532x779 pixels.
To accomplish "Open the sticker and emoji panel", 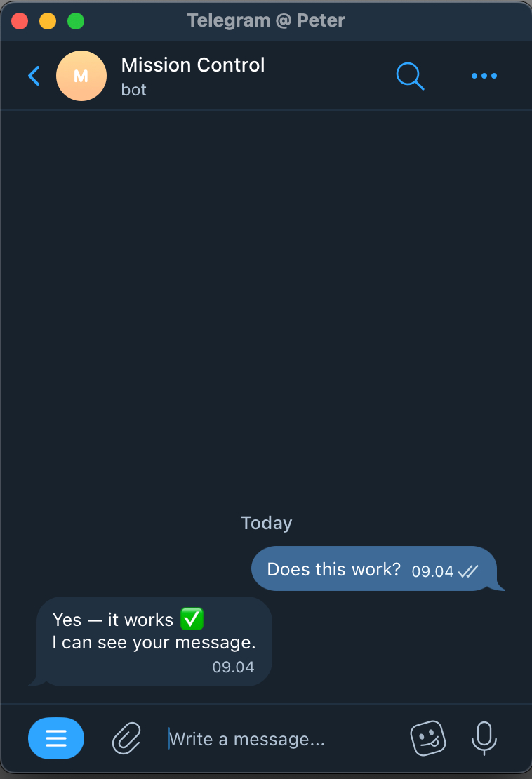I will (427, 738).
